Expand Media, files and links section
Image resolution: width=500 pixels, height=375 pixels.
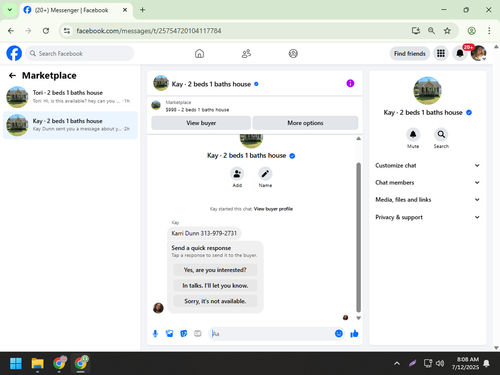(427, 200)
